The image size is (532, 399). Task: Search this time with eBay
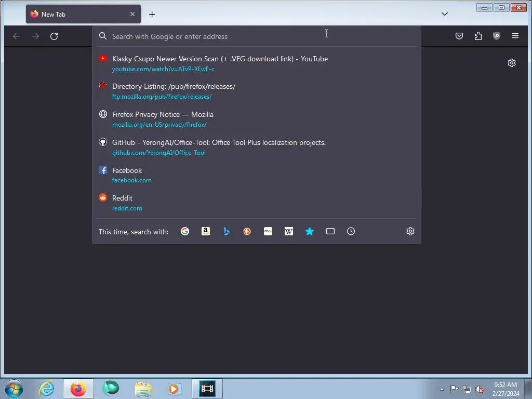point(268,231)
